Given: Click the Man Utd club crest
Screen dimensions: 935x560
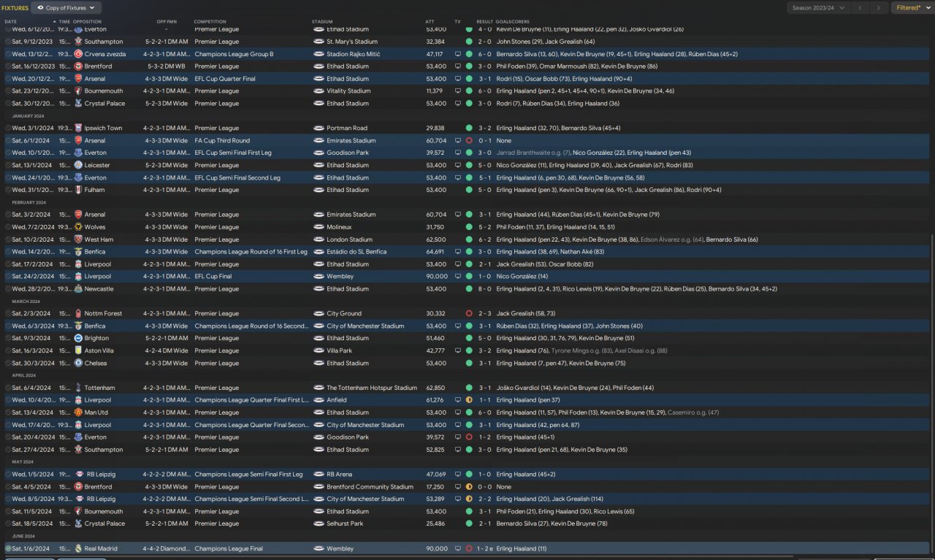Looking at the screenshot, I should [x=78, y=413].
